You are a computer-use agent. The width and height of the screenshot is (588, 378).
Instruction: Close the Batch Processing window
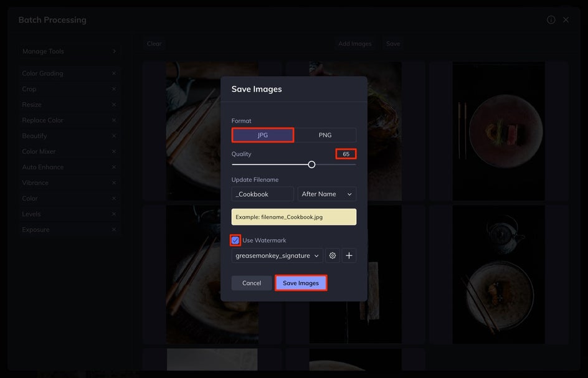point(566,20)
